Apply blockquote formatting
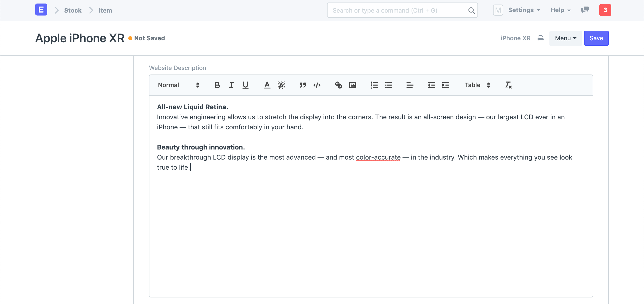The image size is (644, 304). click(x=303, y=85)
